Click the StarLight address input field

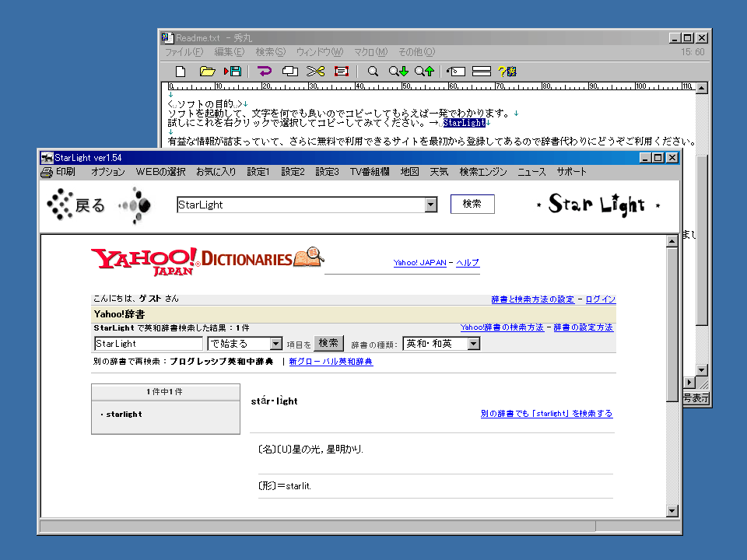coord(300,205)
